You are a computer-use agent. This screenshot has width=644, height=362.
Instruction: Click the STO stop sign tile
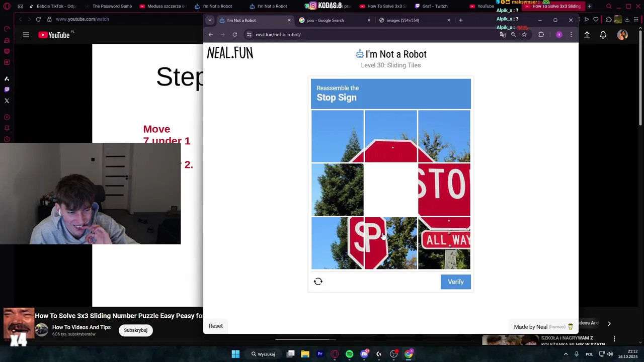coord(444,190)
